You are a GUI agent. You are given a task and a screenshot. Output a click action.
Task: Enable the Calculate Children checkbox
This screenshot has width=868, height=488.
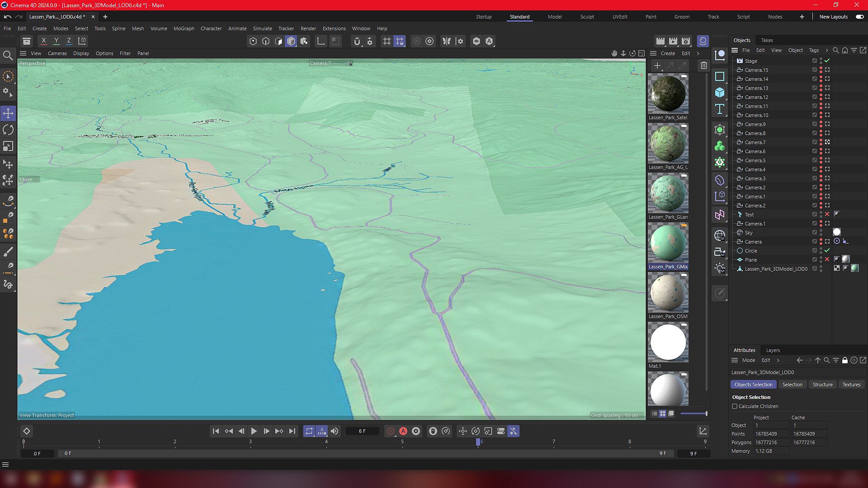pos(735,406)
